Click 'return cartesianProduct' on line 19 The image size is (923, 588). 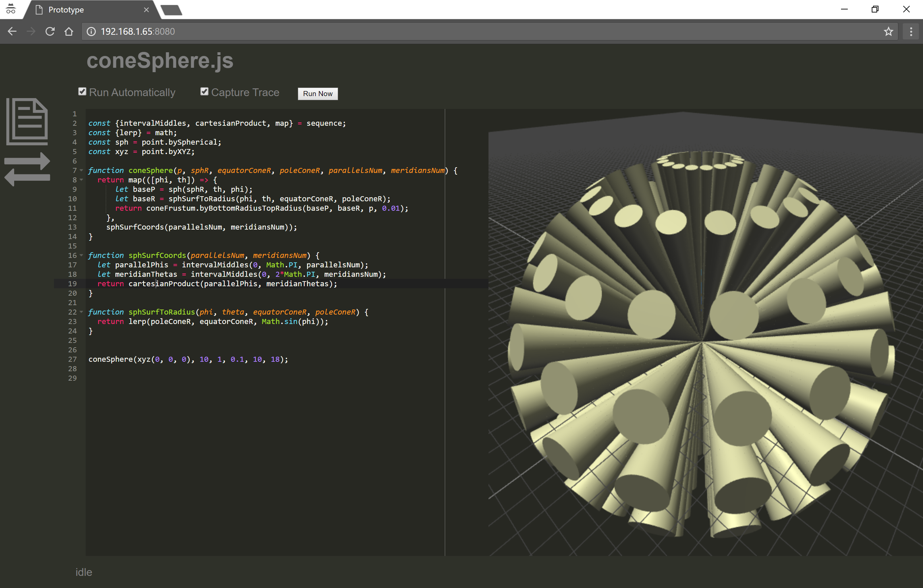(x=149, y=284)
